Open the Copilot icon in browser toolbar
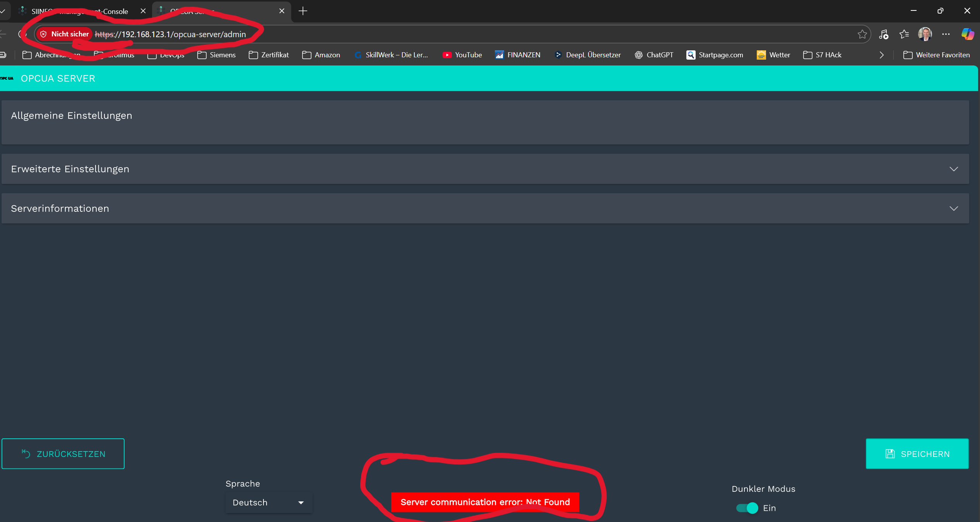 967,34
